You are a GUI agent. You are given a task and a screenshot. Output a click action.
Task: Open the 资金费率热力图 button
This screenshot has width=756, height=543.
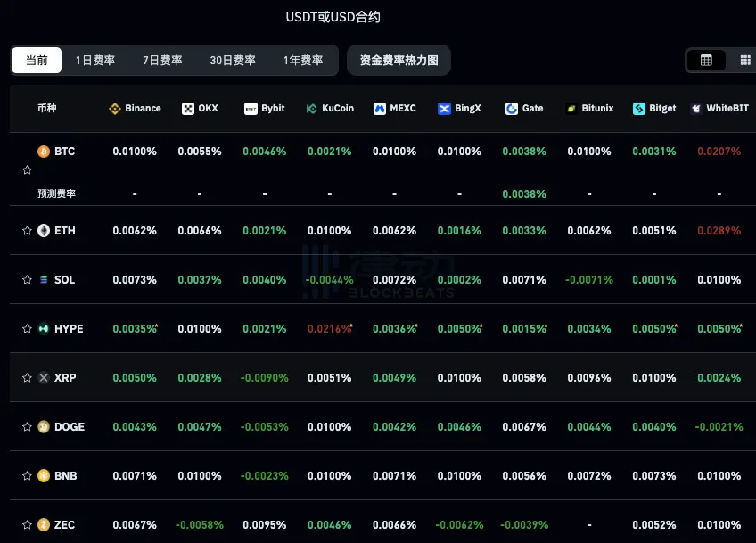(399, 61)
